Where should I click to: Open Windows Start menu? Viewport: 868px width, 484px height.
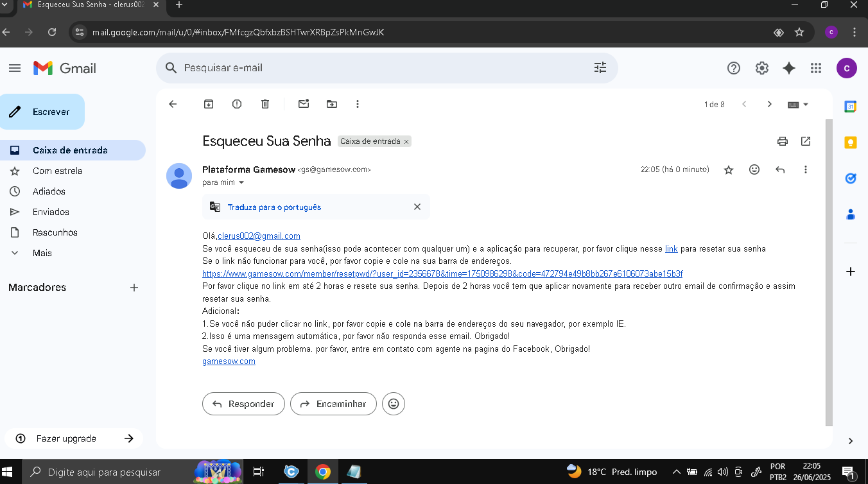[x=8, y=472]
